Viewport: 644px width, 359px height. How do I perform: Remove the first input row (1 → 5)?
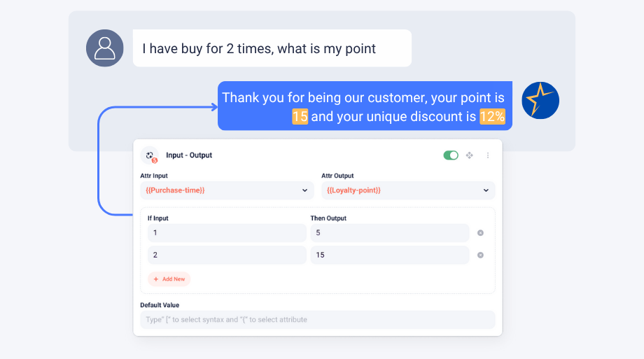coord(480,233)
